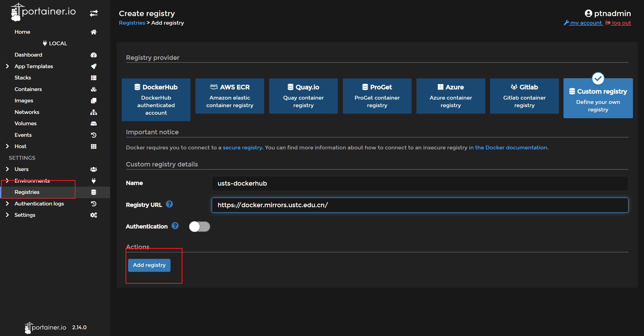Click the Settings gears icon

pos(94,215)
